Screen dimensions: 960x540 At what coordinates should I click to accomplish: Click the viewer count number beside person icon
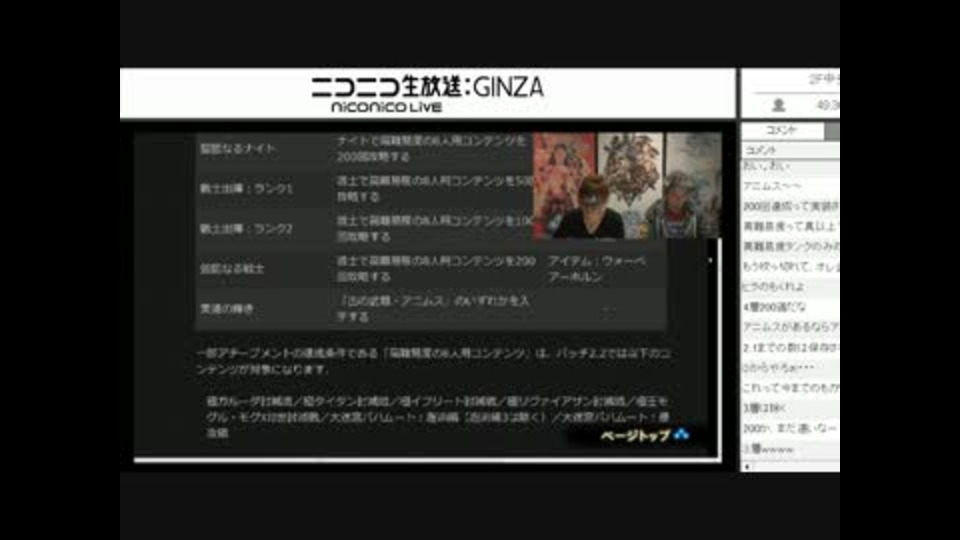tap(828, 105)
